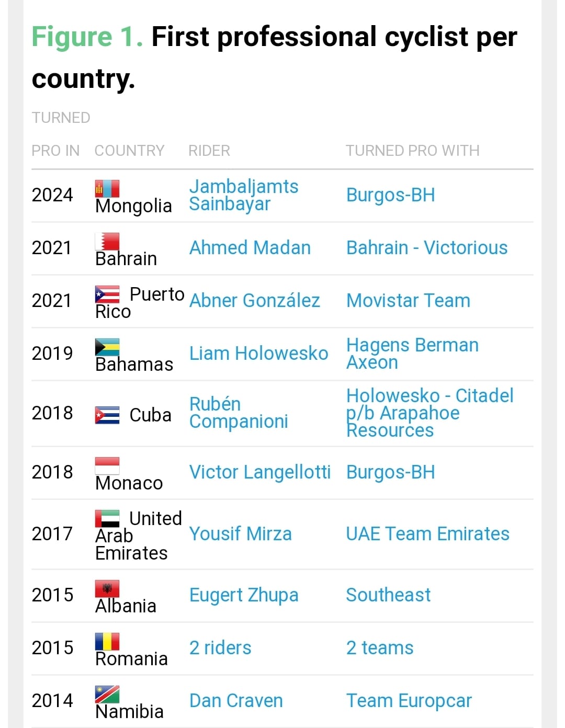565x728 pixels.
Task: Click the Namibia flag icon
Action: [x=107, y=694]
